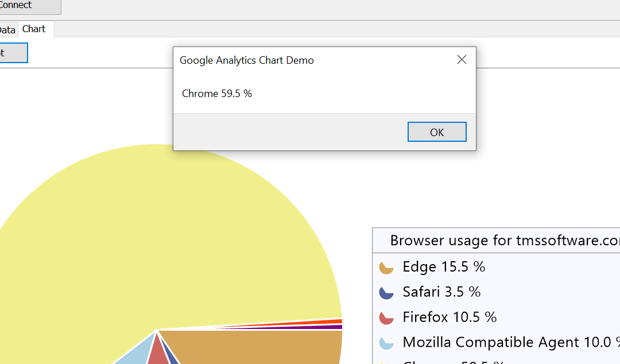Click the legend title 'Browser usage for tmssoftware'
The image size is (620, 364).
click(505, 241)
